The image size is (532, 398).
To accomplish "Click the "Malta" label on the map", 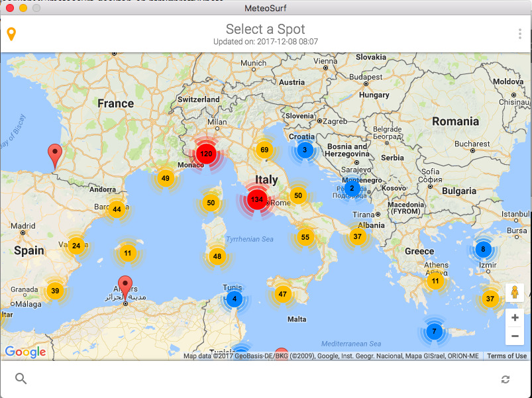I will 297,319.
